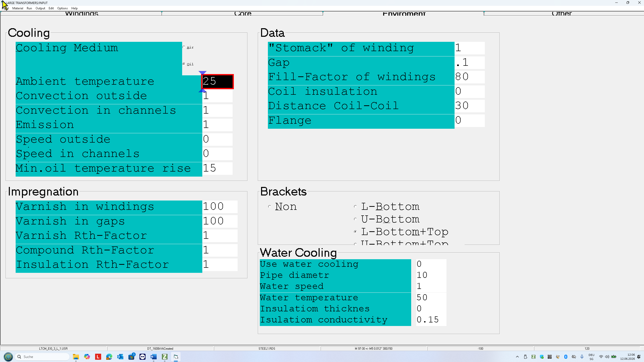Click the Water temperature field
The image size is (644, 362).
coord(431,298)
